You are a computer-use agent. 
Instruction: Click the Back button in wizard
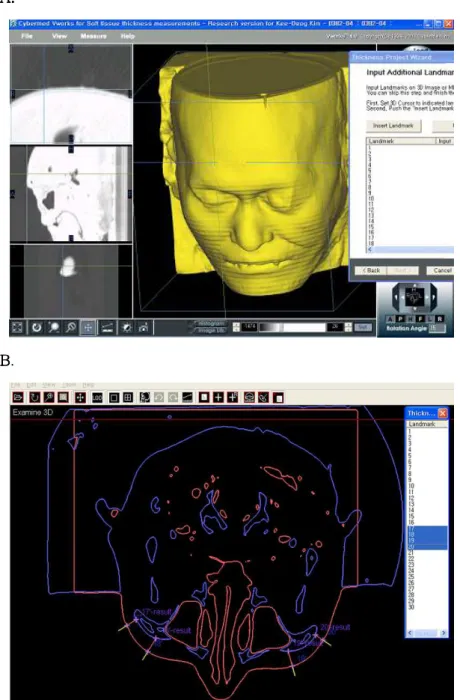tap(371, 271)
